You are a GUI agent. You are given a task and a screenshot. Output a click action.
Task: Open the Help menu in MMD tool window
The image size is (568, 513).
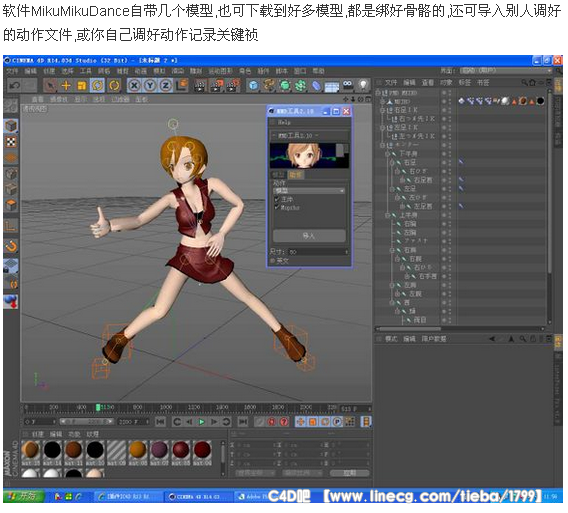pyautogui.click(x=284, y=122)
